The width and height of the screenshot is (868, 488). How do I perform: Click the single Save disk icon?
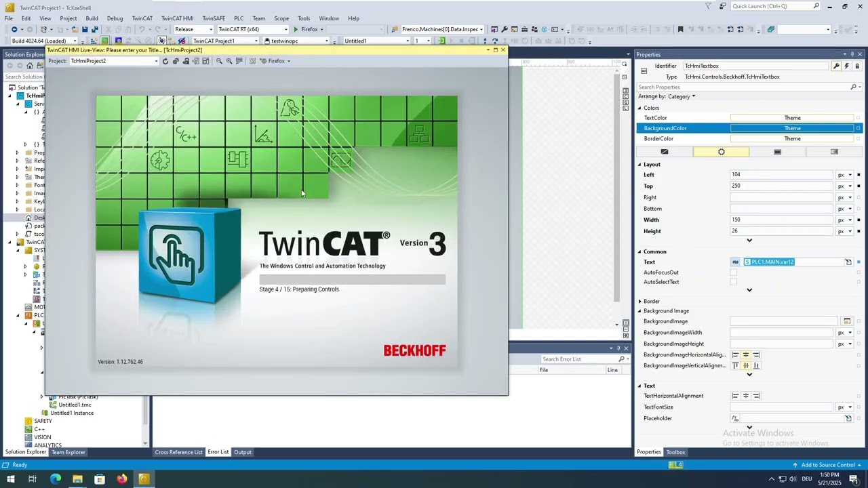[x=85, y=29]
